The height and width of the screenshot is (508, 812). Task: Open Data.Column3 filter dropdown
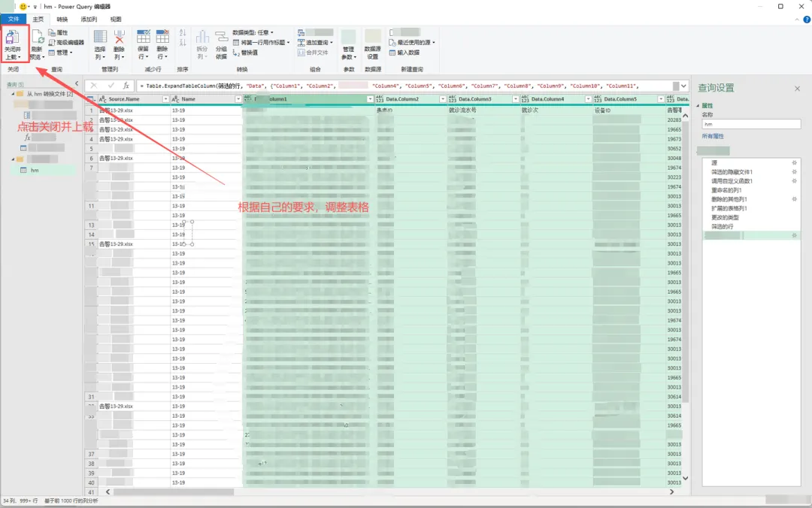tap(515, 99)
